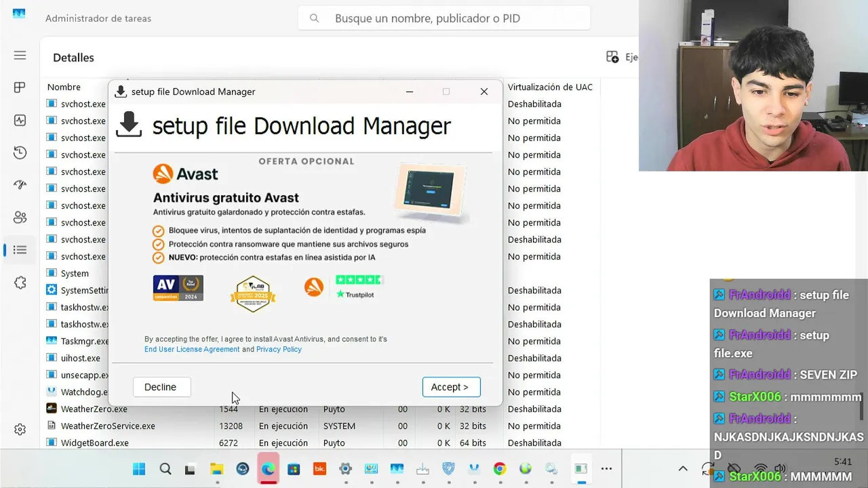The image size is (868, 488).
Task: Open Services page puzzle icon in sidebar
Action: point(20,283)
